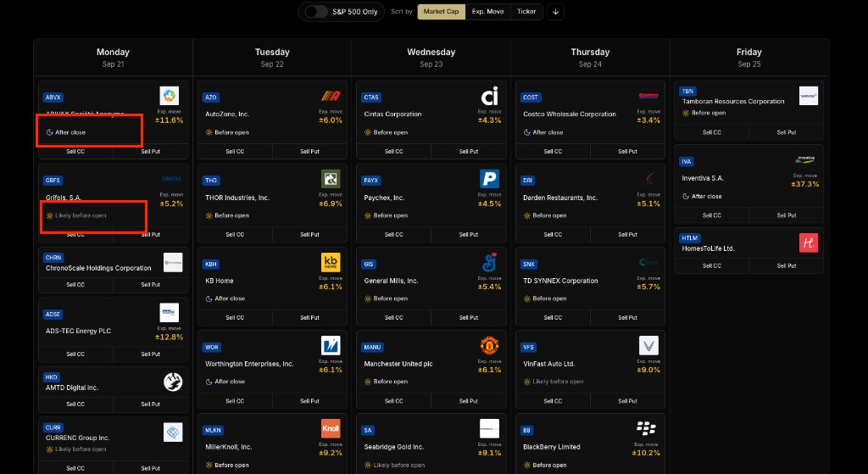
Task: Click the PAYX ticker badge
Action: [x=371, y=181]
